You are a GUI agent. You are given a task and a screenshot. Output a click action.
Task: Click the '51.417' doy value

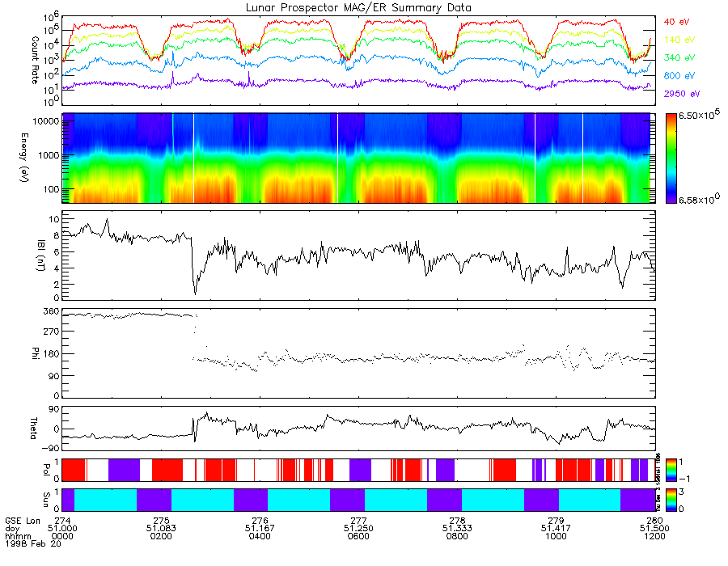click(x=556, y=529)
